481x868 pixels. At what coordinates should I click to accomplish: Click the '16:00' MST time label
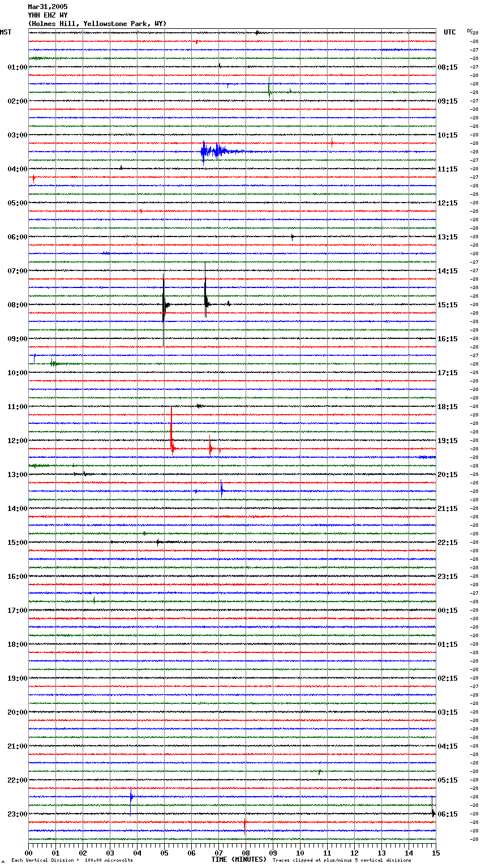(x=18, y=577)
